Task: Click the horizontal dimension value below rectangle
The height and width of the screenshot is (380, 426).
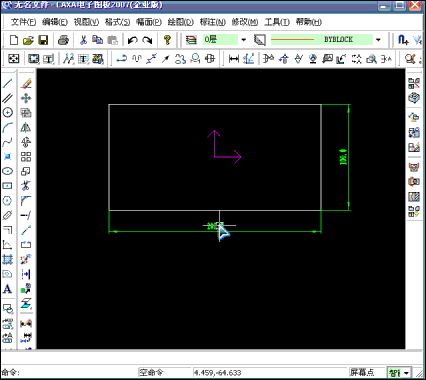Action: [x=214, y=226]
